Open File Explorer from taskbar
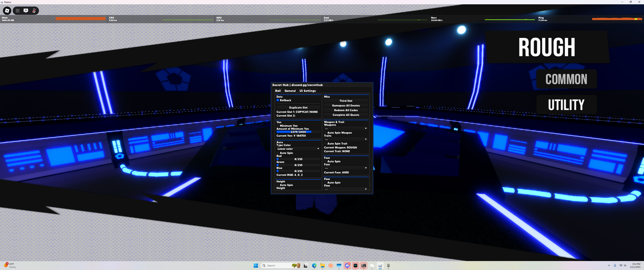 [323, 265]
